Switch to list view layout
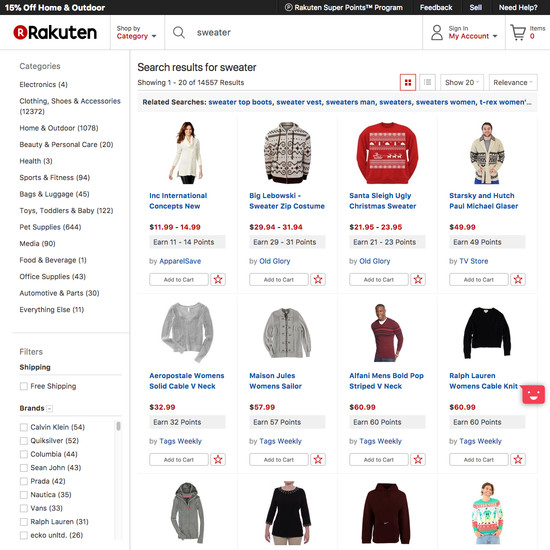This screenshot has height=550, width=550. 427,82
